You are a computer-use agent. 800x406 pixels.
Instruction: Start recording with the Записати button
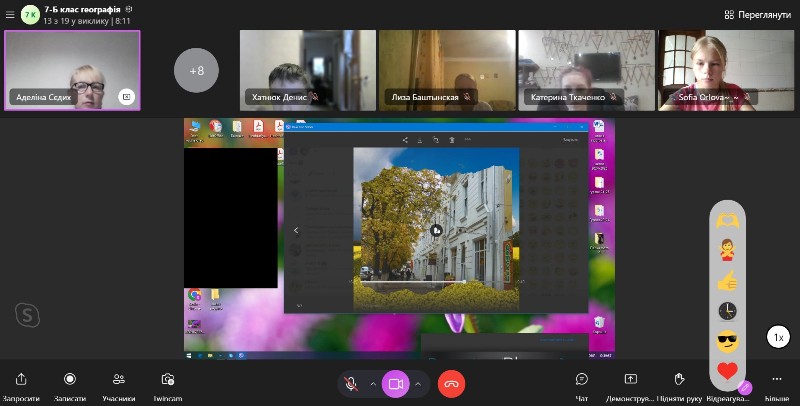point(69,380)
